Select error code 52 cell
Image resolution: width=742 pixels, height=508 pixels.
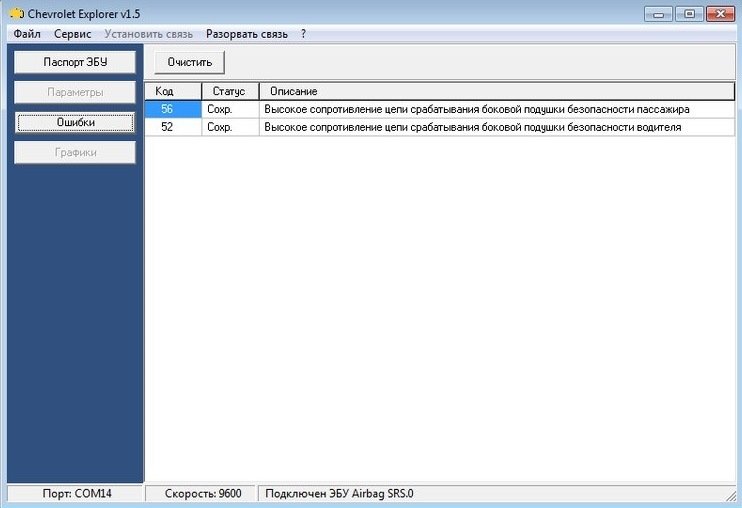pyautogui.click(x=173, y=127)
